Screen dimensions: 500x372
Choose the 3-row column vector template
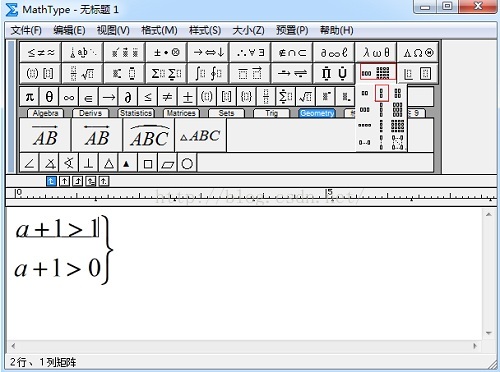(382, 109)
